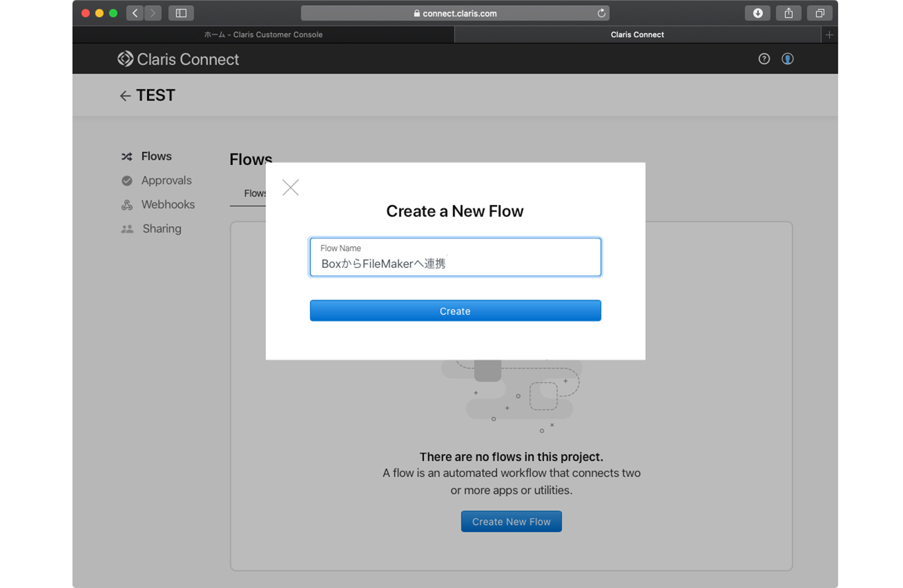The width and height of the screenshot is (903, 588).
Task: Open the Sharing section
Action: 161,229
